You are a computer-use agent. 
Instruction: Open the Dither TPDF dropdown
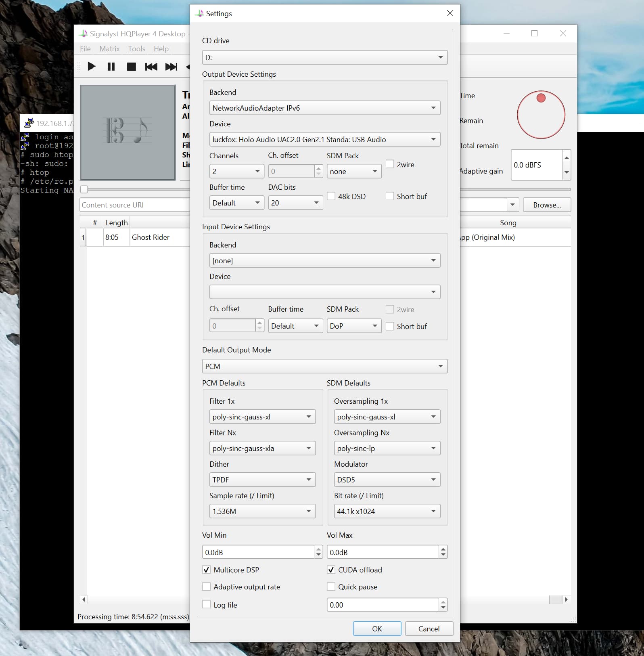tap(262, 480)
